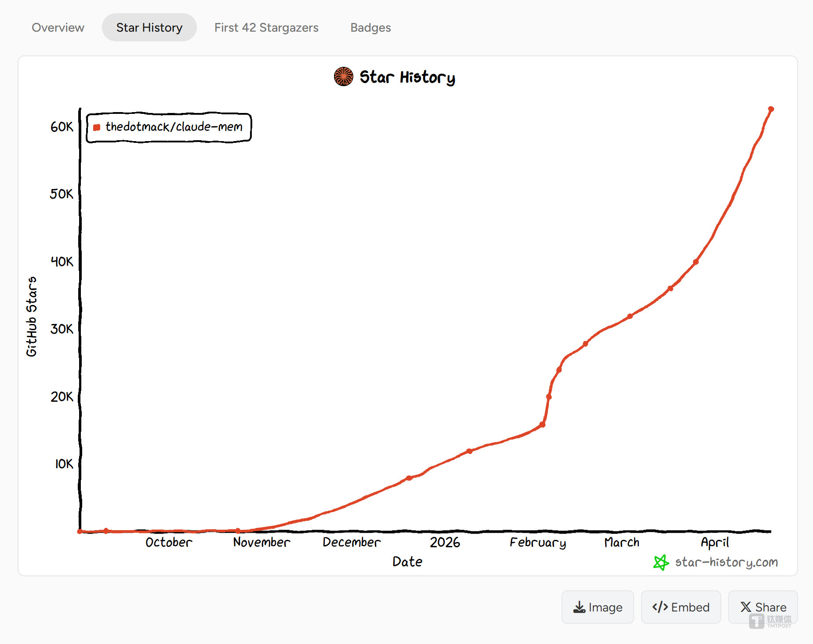
Task: Click the active Star History tab
Action: click(x=149, y=27)
